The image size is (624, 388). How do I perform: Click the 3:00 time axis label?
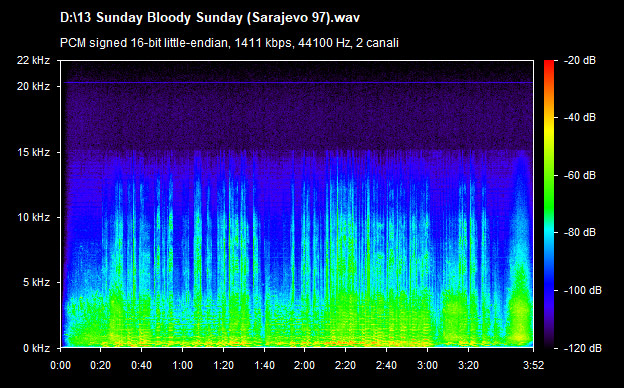coord(427,365)
